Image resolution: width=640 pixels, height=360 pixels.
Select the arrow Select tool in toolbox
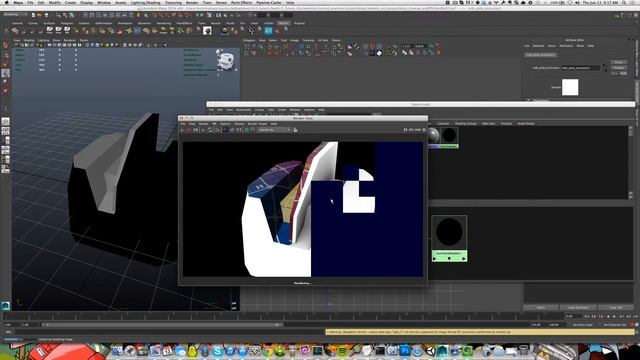[5, 45]
